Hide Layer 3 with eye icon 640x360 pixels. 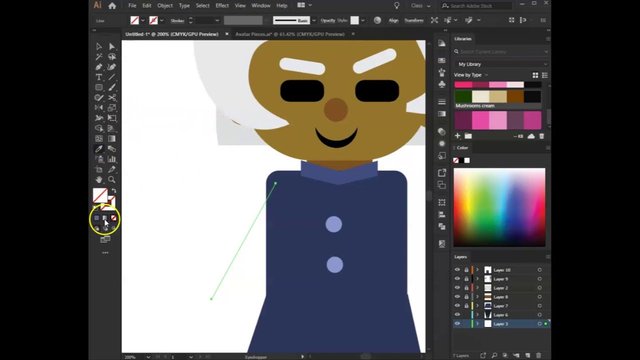tap(457, 324)
